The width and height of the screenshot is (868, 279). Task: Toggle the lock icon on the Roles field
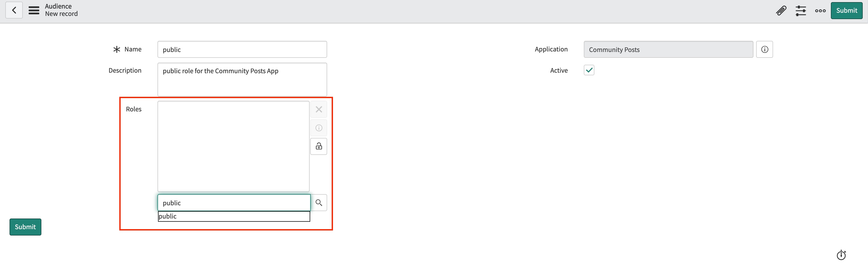coord(318,146)
